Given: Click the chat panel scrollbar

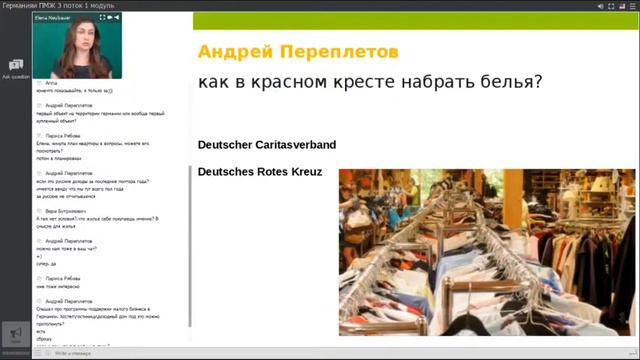Looking at the screenshot, I should click(x=190, y=246).
